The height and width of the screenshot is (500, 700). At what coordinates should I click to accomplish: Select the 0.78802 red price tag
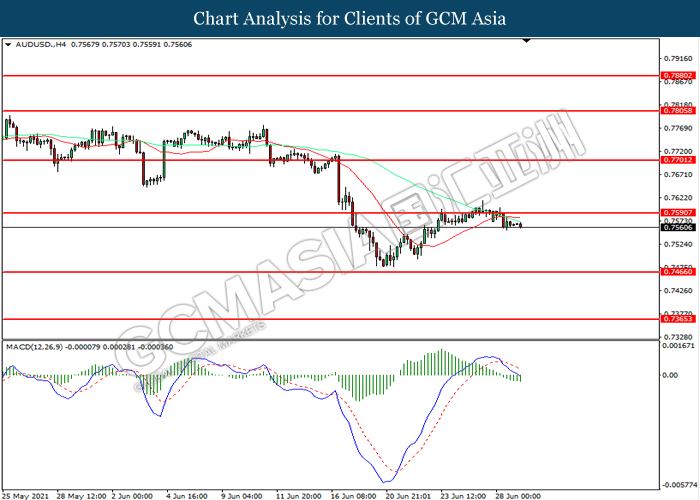pyautogui.click(x=677, y=75)
